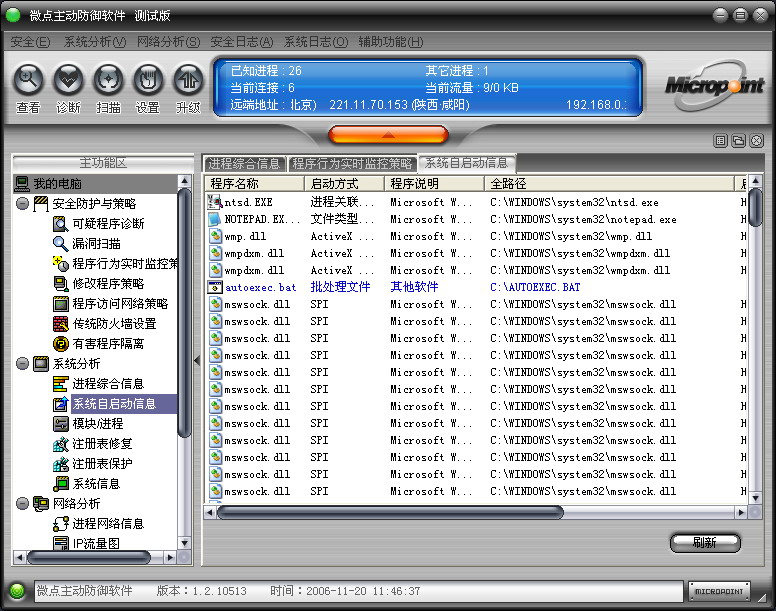Open 模块/进程 sidebar item
The image size is (776, 611).
click(88, 423)
